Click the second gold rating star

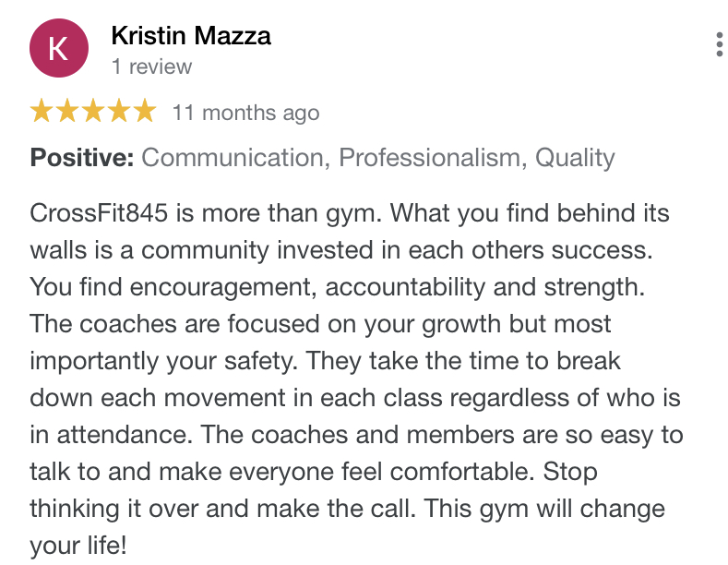click(67, 111)
